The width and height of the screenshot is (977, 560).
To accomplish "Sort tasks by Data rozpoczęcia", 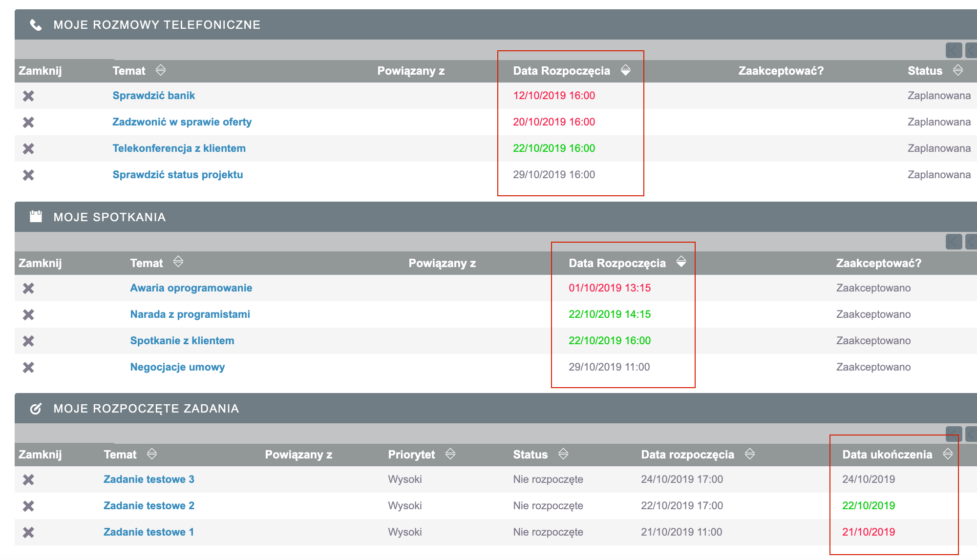I will click(750, 454).
